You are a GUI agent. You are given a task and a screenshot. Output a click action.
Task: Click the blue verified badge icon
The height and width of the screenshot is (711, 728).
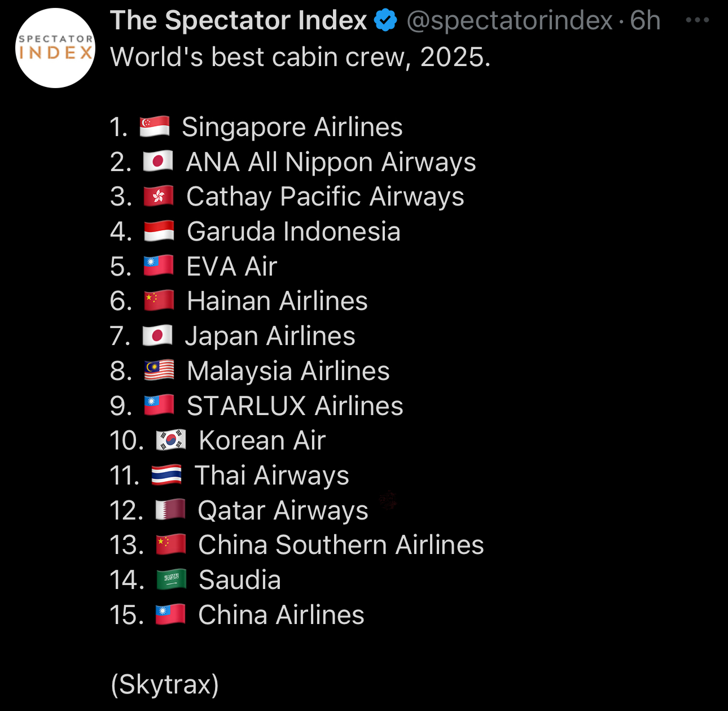click(x=386, y=21)
